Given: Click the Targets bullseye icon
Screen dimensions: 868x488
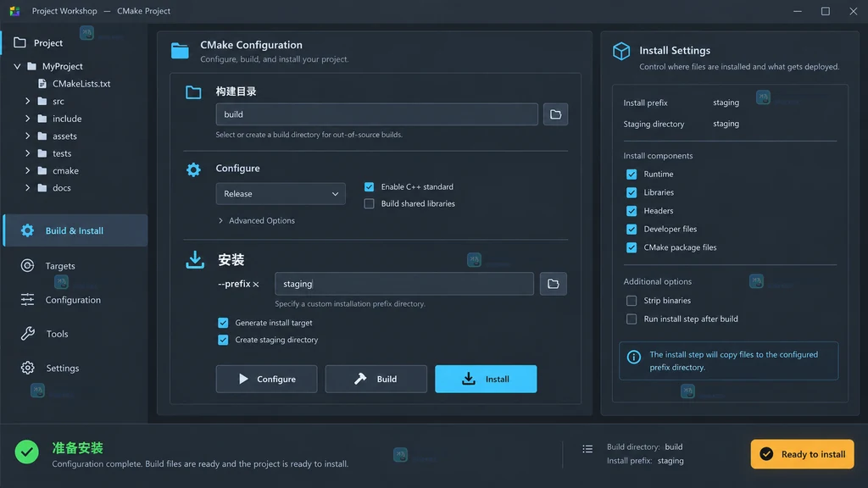Looking at the screenshot, I should click(x=27, y=265).
